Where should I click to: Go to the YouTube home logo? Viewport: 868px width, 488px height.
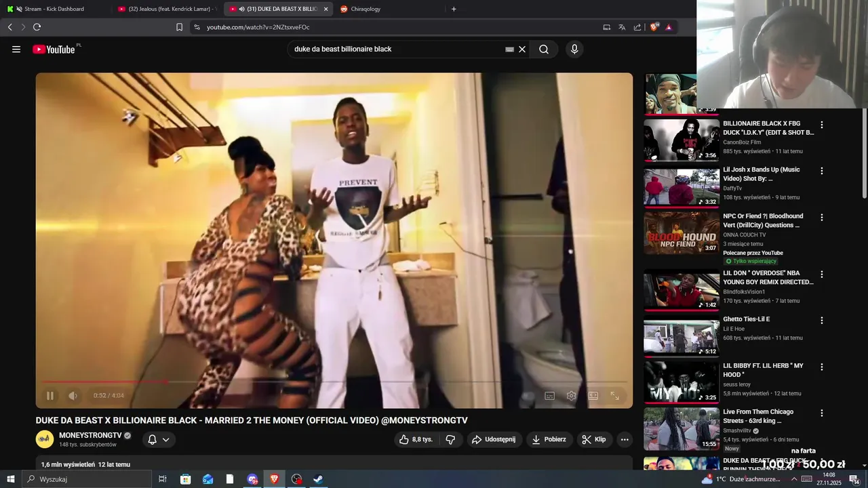pyautogui.click(x=54, y=49)
